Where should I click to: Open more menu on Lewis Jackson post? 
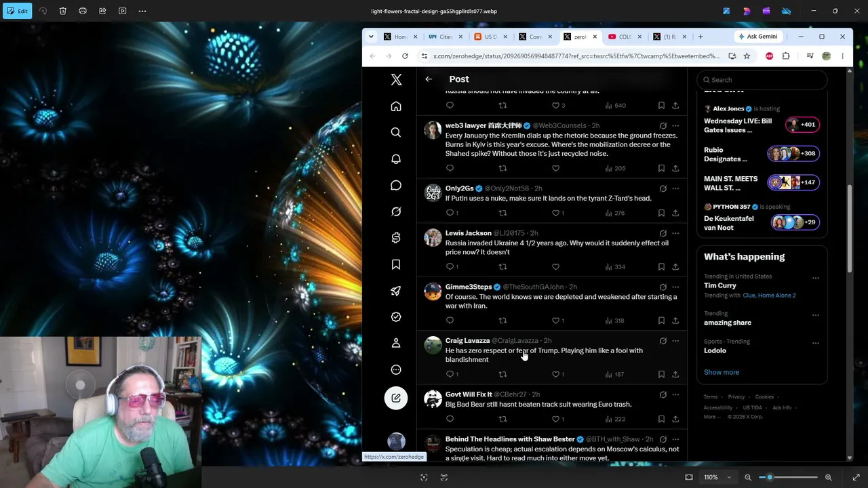coord(675,233)
